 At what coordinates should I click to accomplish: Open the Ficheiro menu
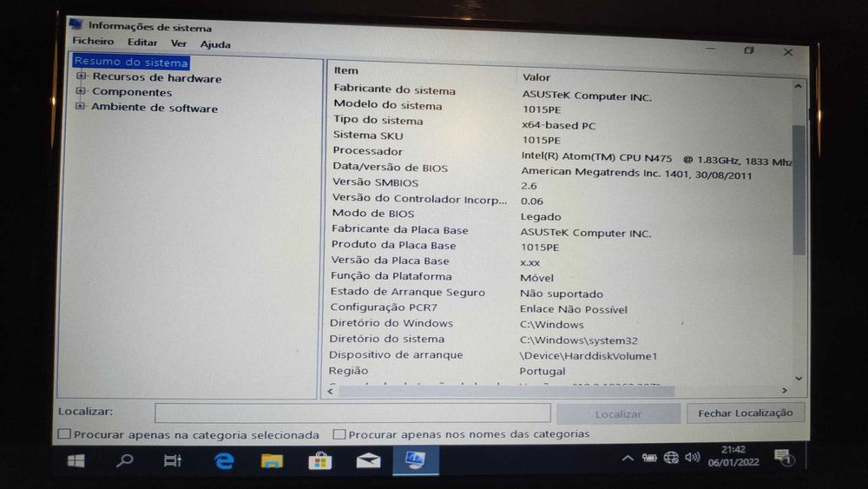click(93, 41)
